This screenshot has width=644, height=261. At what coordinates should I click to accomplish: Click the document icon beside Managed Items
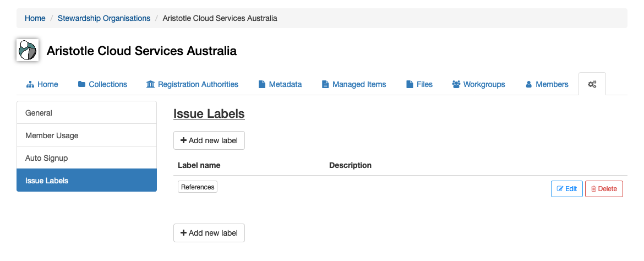click(x=325, y=84)
